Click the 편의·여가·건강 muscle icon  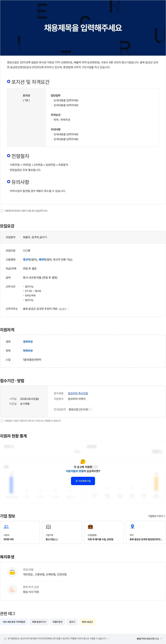point(12,589)
